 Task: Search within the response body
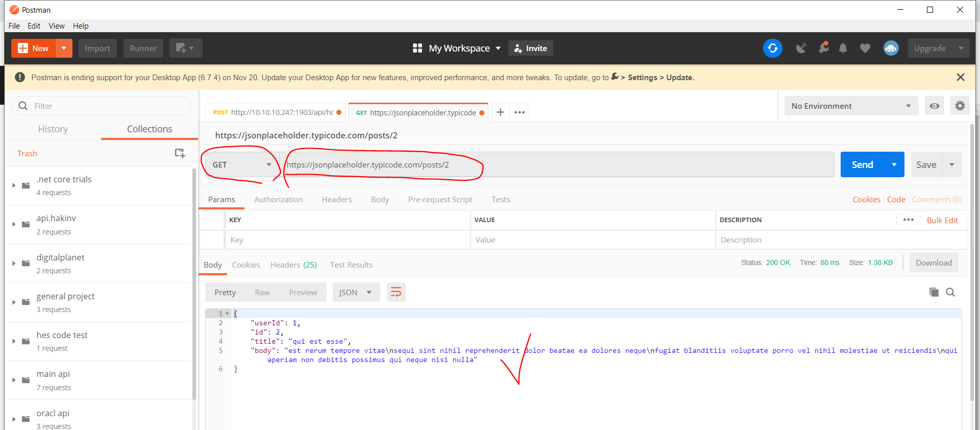pyautogui.click(x=950, y=292)
